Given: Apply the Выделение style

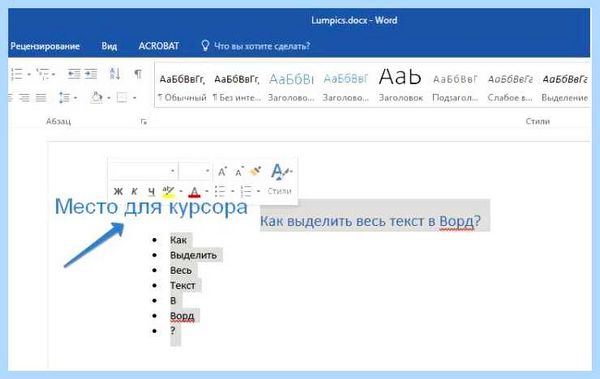Looking at the screenshot, I should point(564,87).
